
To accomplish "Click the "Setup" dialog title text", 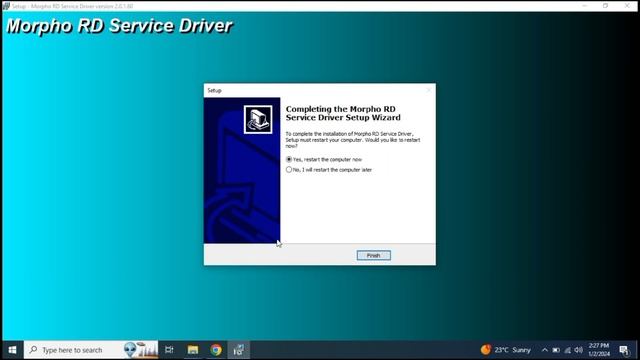I will (x=214, y=90).
